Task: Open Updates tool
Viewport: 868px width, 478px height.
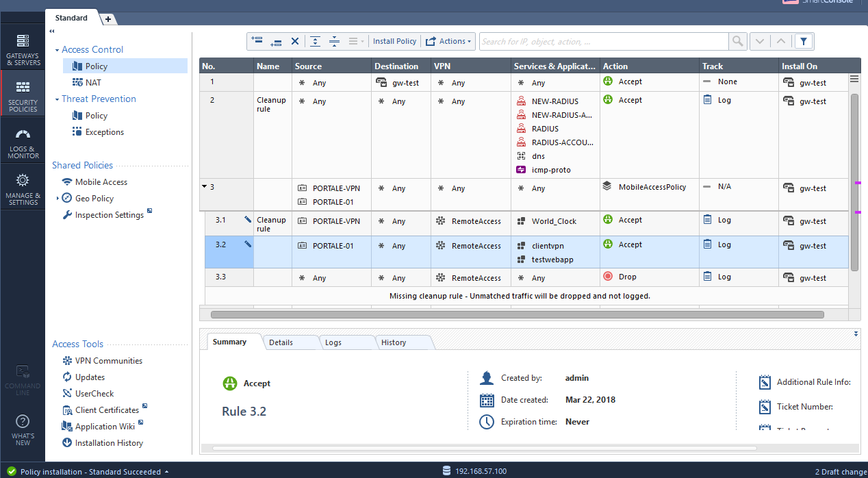Action: tap(90, 377)
